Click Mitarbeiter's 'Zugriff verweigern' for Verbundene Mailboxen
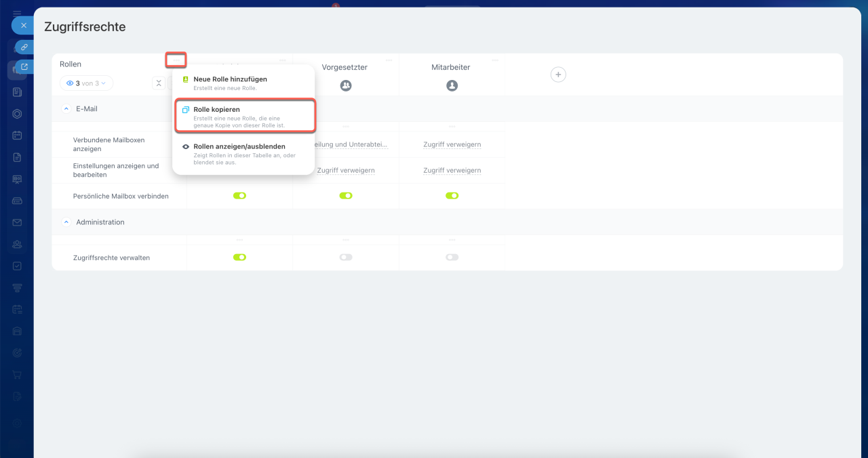This screenshot has height=458, width=868. tap(452, 144)
